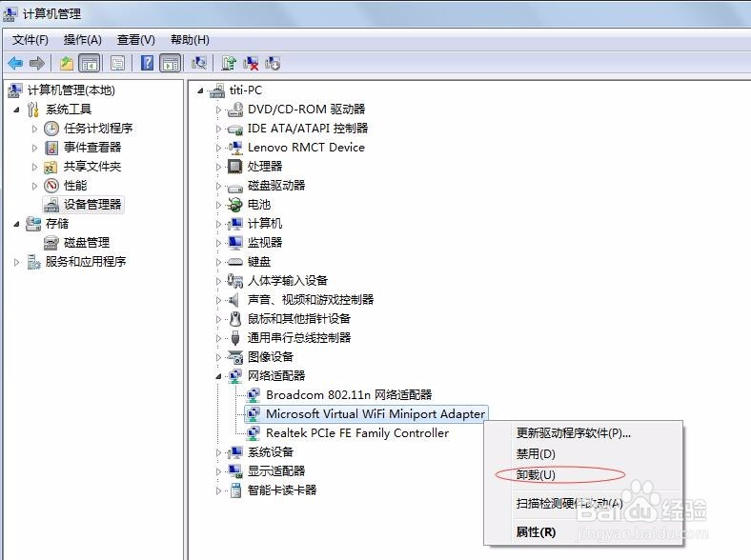Click the 通用串行总线控制器 USB icon
The height and width of the screenshot is (560, 751).
235,338
